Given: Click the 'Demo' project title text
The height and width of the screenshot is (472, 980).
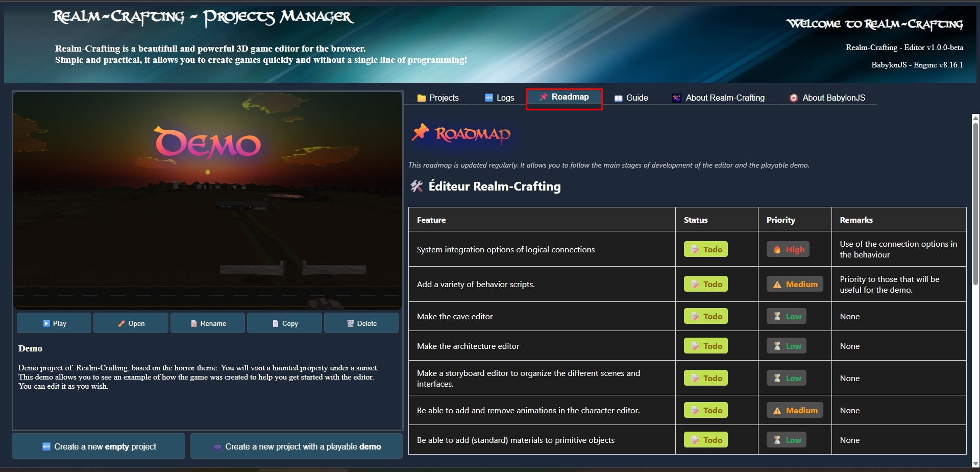Looking at the screenshot, I should point(30,348).
